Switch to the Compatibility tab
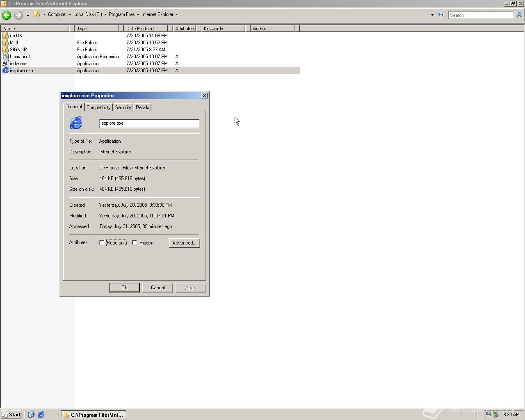 pyautogui.click(x=98, y=107)
